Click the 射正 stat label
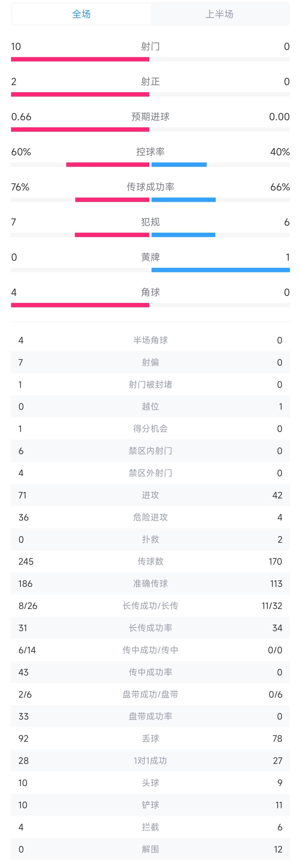This screenshot has height=868, width=301. click(x=150, y=82)
